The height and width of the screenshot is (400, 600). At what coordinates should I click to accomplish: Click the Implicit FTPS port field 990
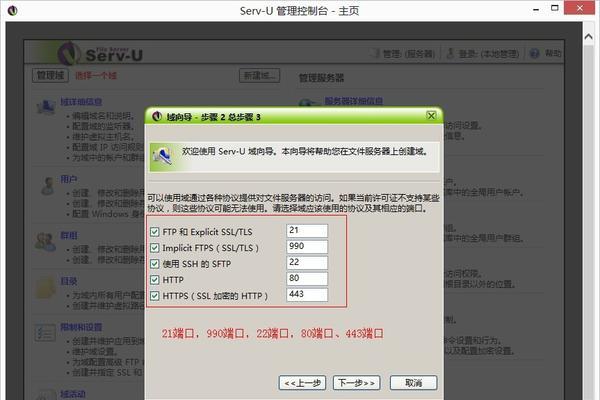(x=307, y=247)
